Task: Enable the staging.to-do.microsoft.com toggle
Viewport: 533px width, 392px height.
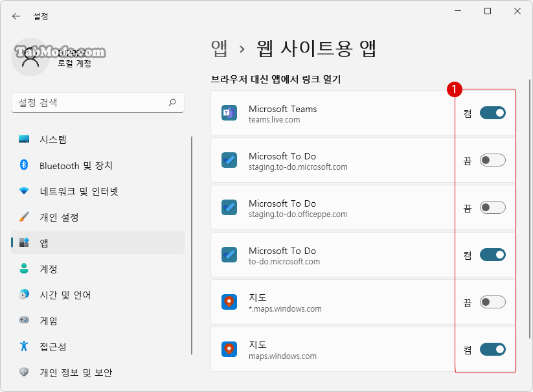Action: [493, 160]
